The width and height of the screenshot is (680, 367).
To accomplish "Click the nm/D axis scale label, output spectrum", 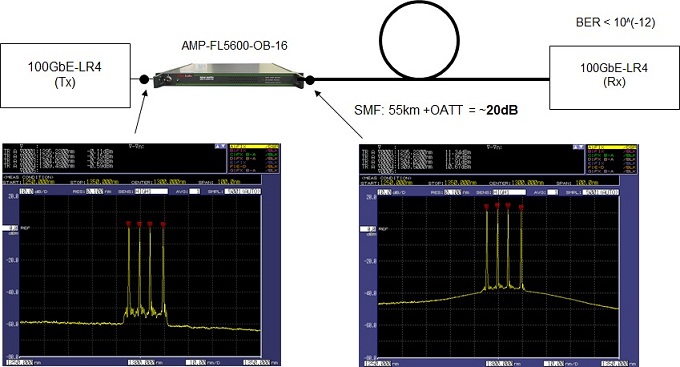I will point(560,364).
